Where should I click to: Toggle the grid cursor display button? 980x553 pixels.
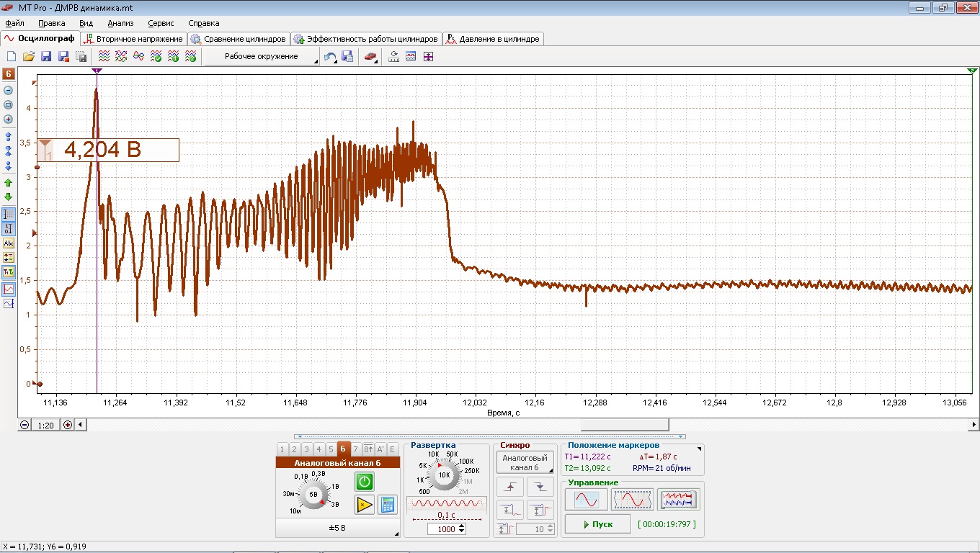9,215
